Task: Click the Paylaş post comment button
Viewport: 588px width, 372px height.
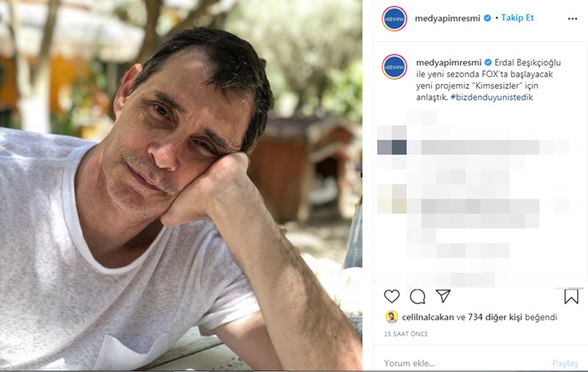Action: coord(564,363)
